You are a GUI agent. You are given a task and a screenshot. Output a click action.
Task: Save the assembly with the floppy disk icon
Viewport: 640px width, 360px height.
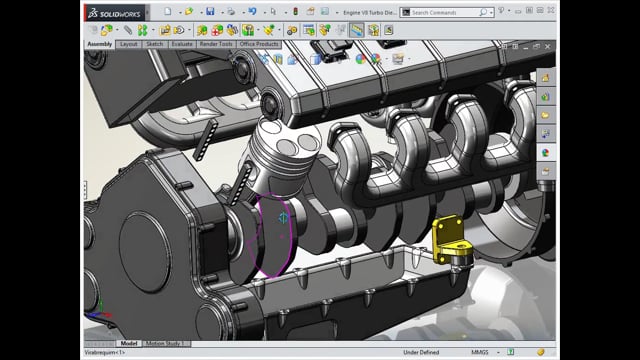pos(210,11)
